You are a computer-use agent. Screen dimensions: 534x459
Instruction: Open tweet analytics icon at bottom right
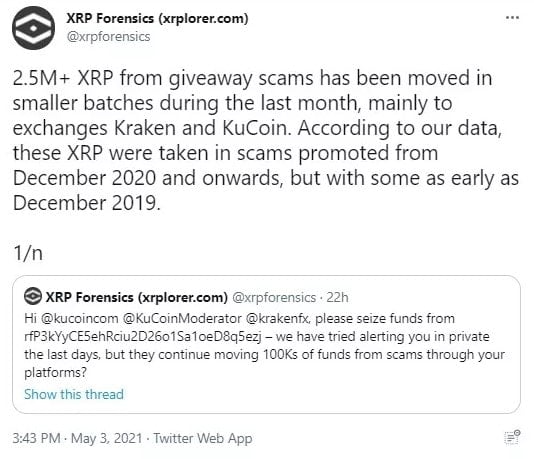coord(512,437)
